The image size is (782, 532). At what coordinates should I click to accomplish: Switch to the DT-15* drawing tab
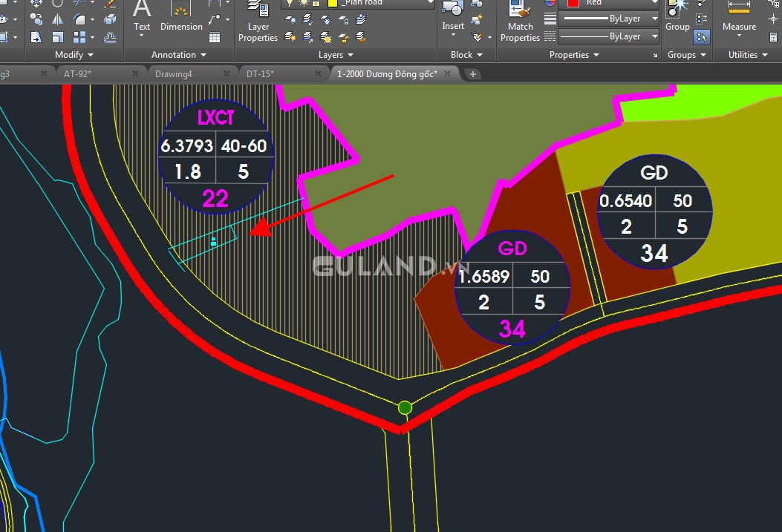pyautogui.click(x=261, y=73)
